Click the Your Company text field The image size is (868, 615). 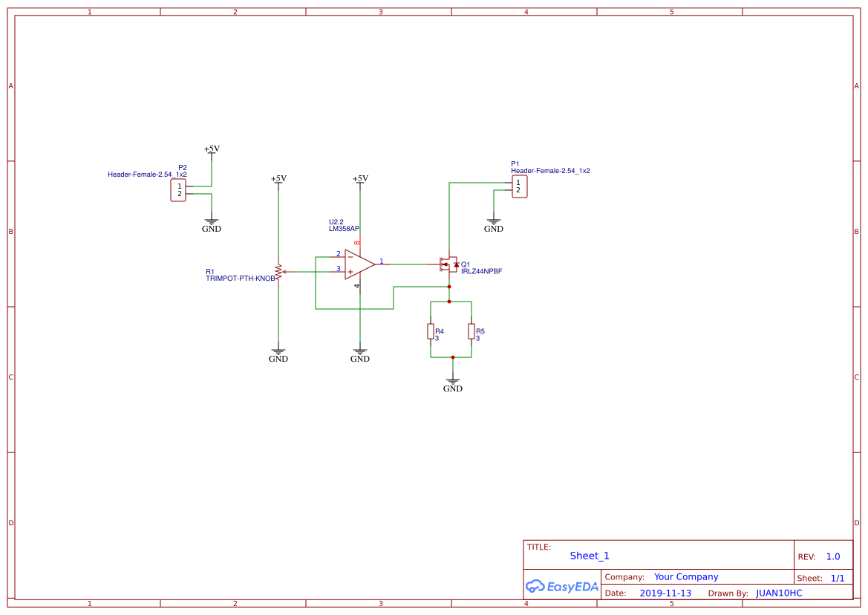pyautogui.click(x=685, y=576)
